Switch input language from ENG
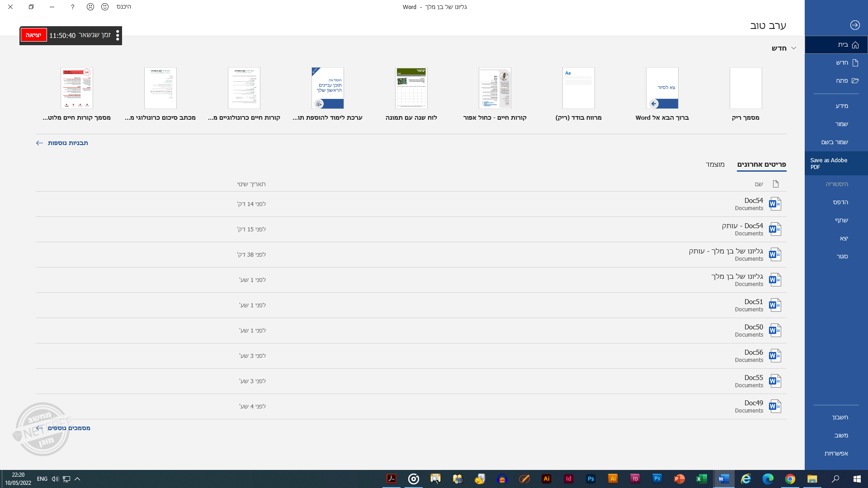The height and width of the screenshot is (488, 868). tap(42, 479)
